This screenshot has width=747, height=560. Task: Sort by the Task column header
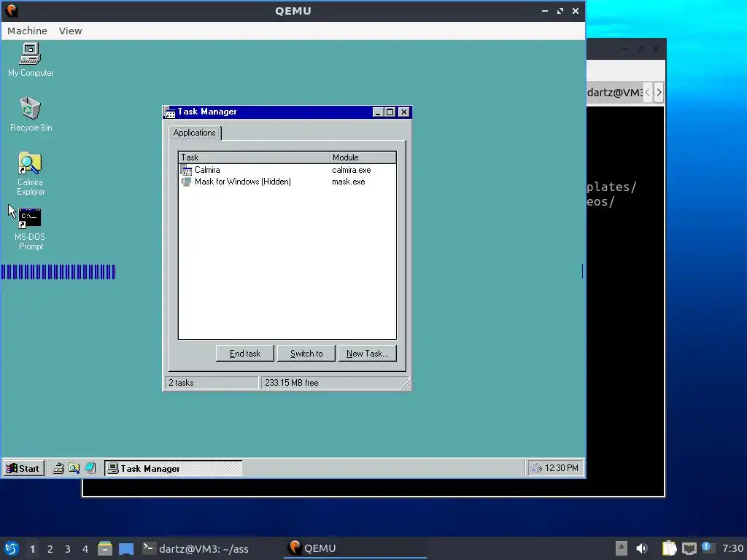254,157
